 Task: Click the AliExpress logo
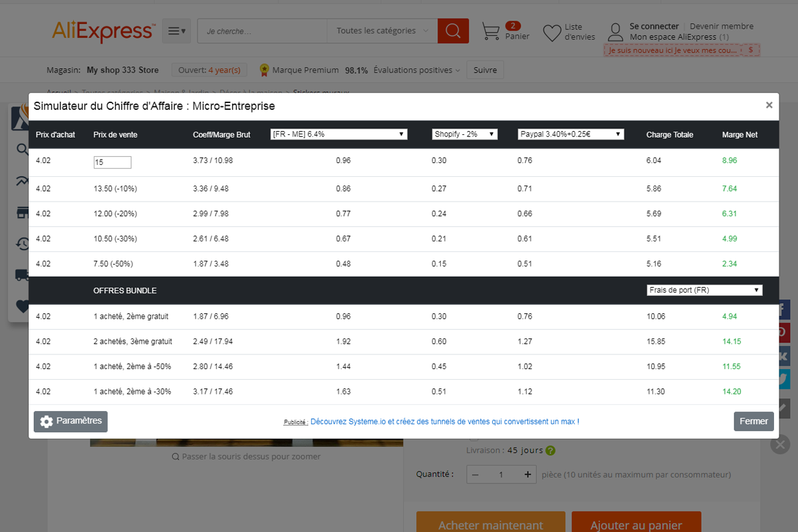(104, 31)
